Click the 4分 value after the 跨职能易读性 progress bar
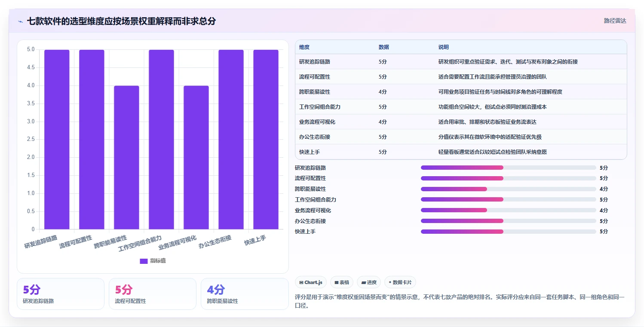Screen dimensions: 644x327 (604, 189)
